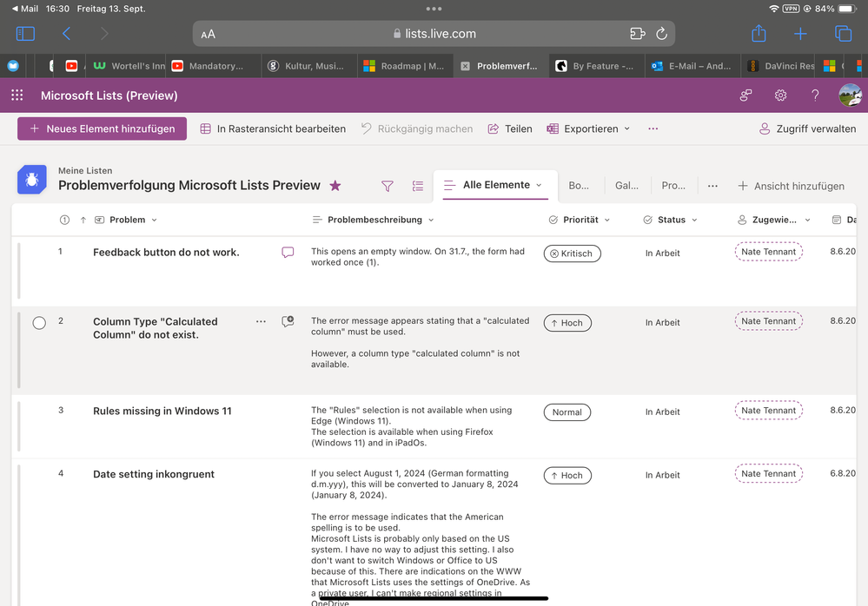Click the Kritisch priority pill

pyautogui.click(x=572, y=254)
